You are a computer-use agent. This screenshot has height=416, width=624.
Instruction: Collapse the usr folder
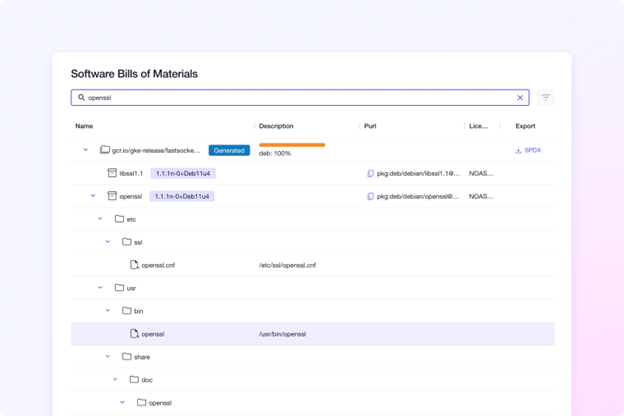click(100, 288)
